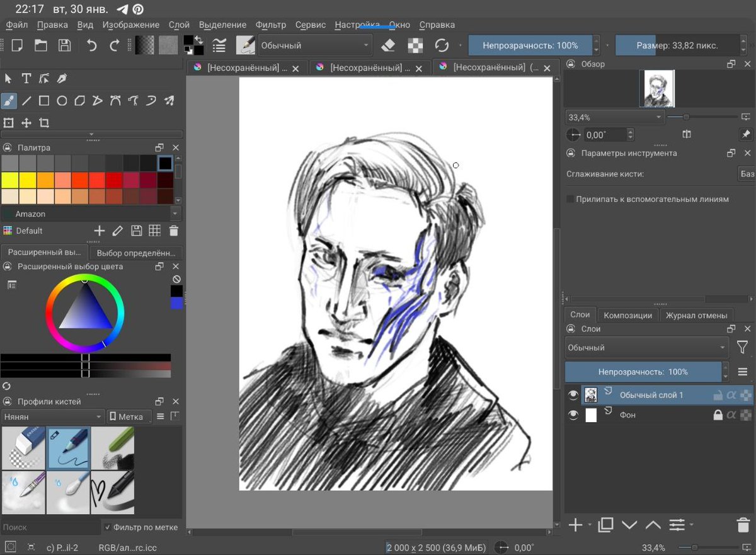
Task: Open brush editor settings icon
Action: click(x=219, y=45)
